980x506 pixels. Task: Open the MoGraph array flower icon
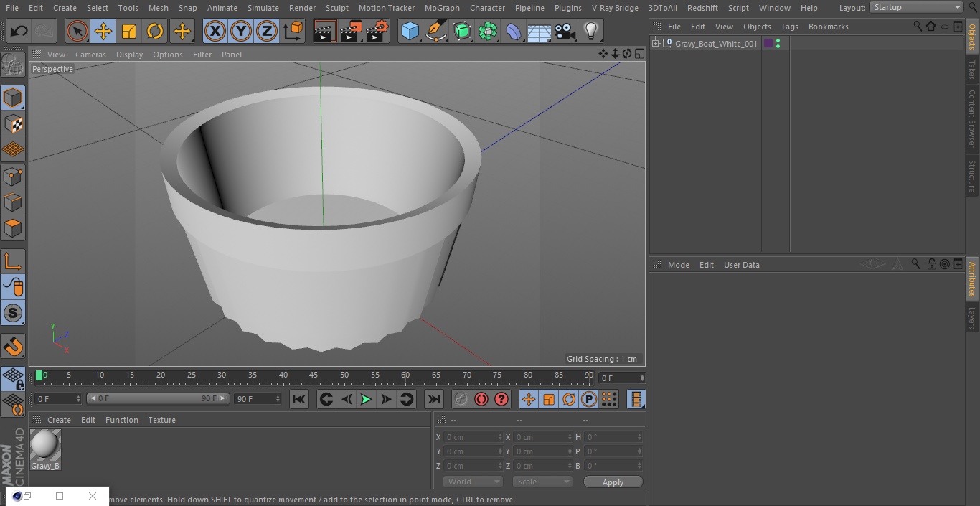[488, 31]
